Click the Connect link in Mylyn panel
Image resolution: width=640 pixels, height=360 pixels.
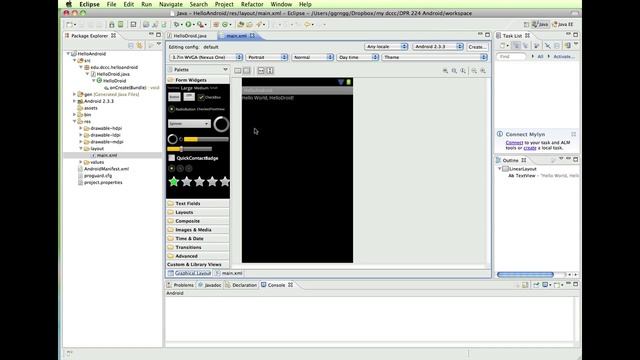point(514,142)
